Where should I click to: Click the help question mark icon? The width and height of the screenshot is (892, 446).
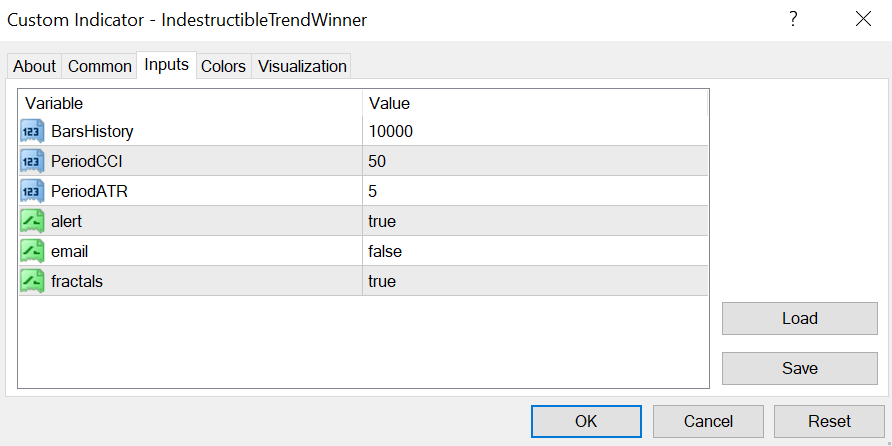click(x=793, y=19)
